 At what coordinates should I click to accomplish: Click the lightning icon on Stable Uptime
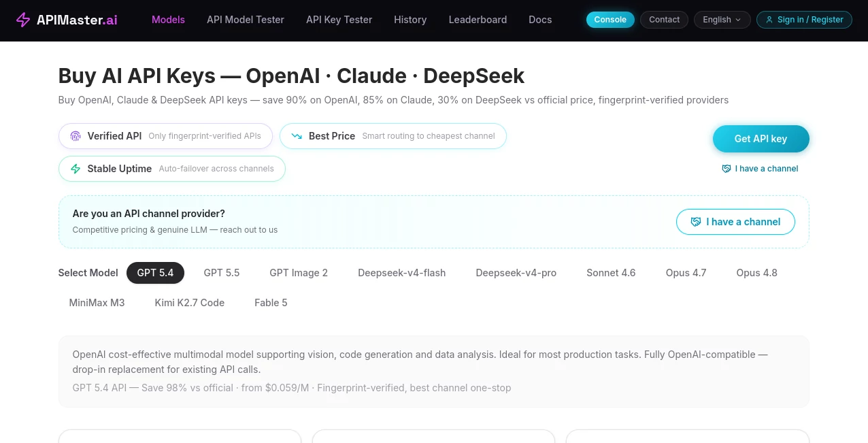pos(76,169)
